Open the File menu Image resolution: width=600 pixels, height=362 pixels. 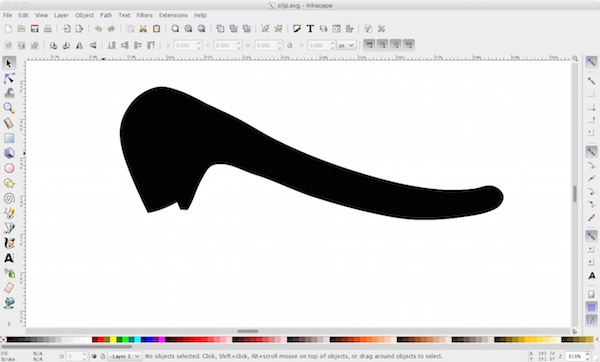point(7,15)
